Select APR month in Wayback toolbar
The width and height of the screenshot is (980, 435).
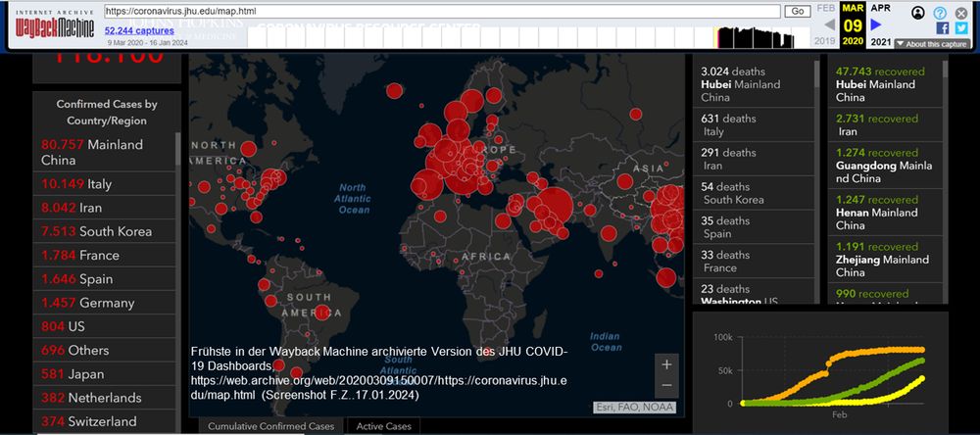(x=881, y=8)
